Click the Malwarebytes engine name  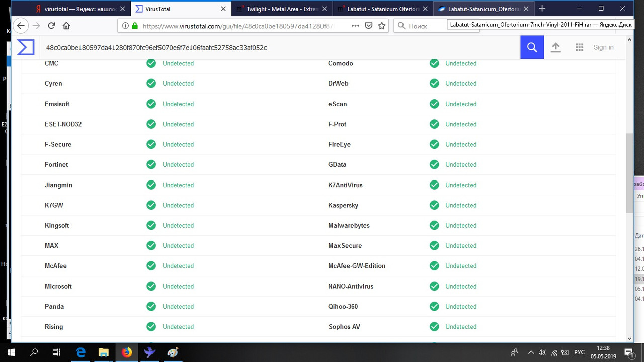pyautogui.click(x=349, y=225)
